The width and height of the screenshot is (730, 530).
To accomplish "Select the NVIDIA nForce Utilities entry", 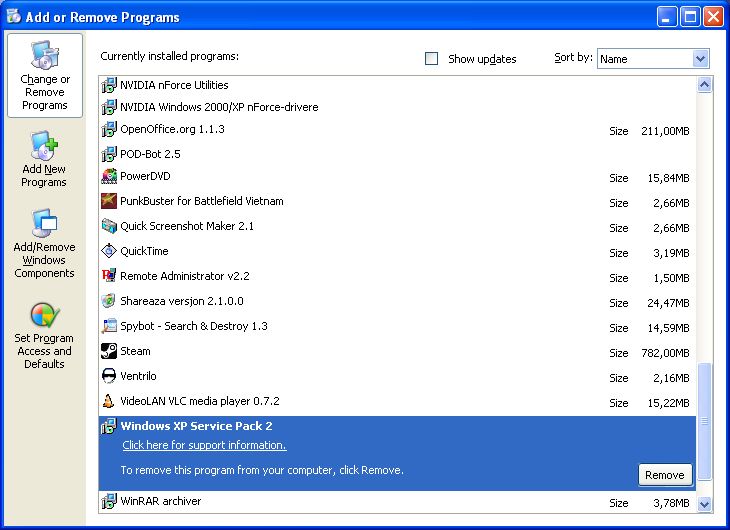I will pyautogui.click(x=397, y=85).
